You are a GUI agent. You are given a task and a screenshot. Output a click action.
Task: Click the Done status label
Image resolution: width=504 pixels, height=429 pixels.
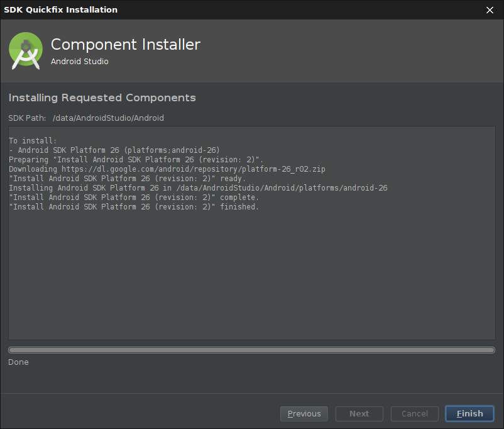point(19,362)
